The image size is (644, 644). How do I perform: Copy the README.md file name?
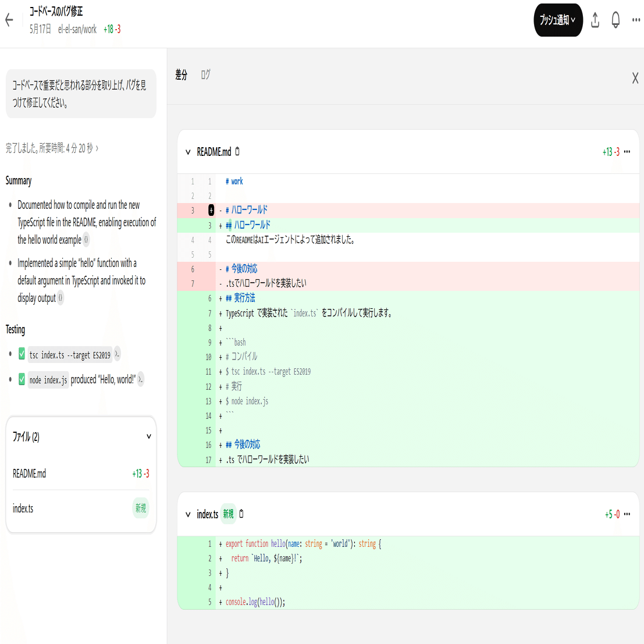coord(237,152)
